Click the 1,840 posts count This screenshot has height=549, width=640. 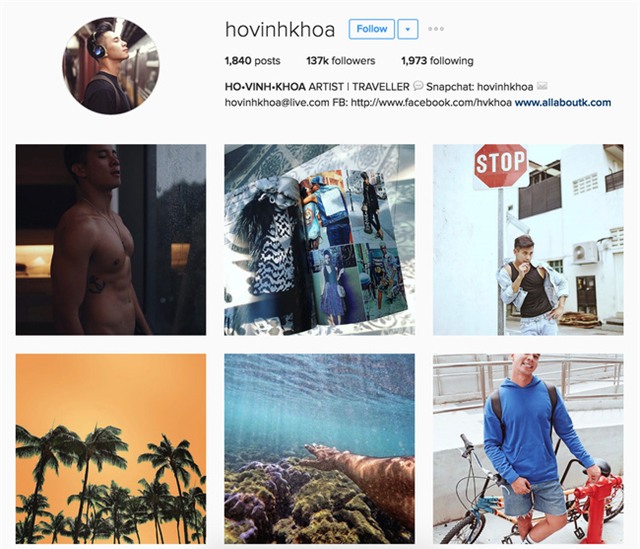(252, 61)
